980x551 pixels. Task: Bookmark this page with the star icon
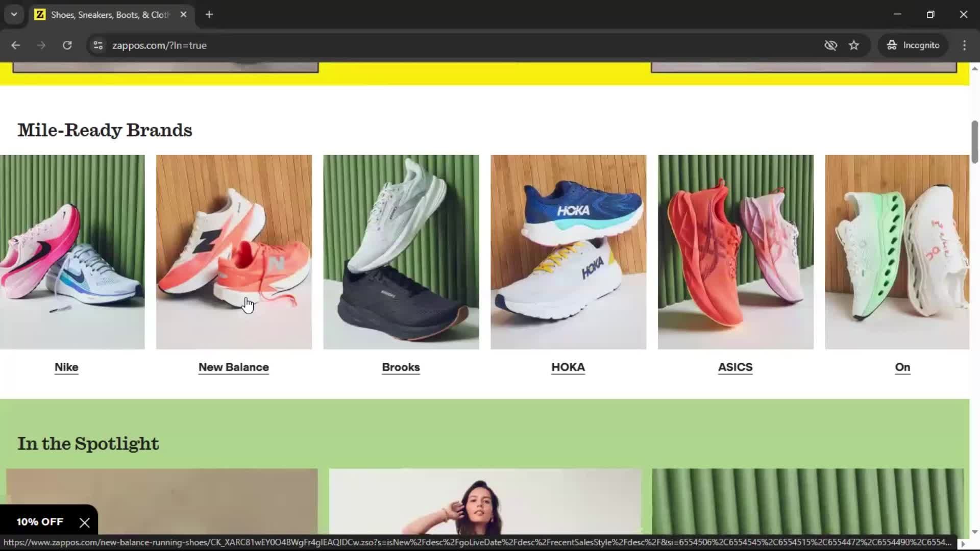coord(854,45)
